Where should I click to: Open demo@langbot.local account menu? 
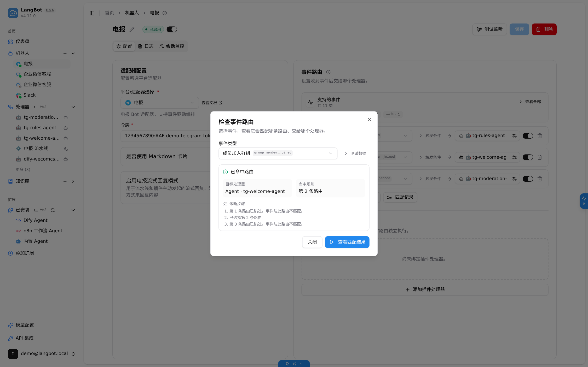pos(42,354)
